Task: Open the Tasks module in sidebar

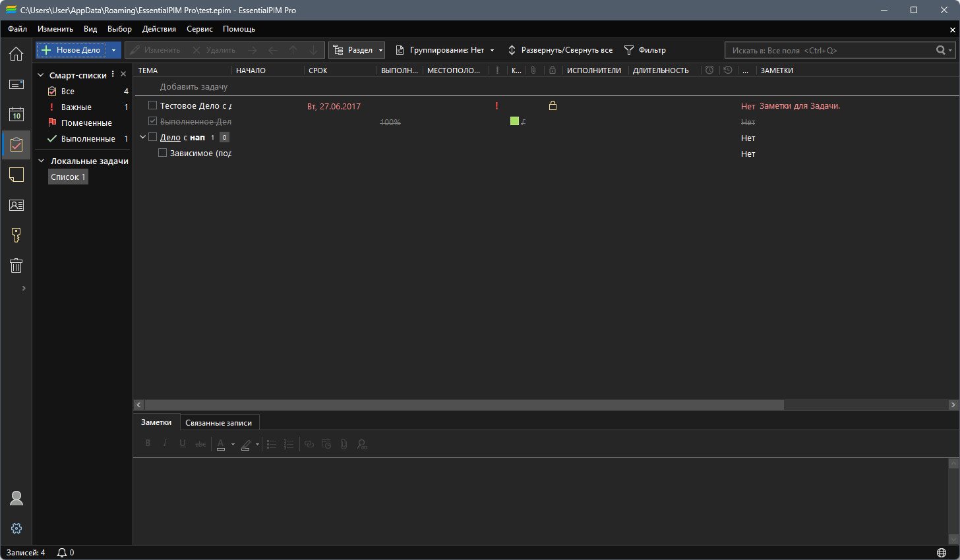Action: click(16, 144)
